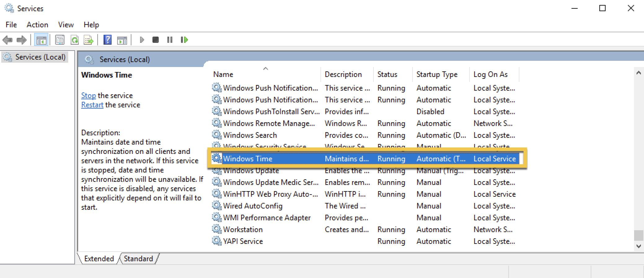This screenshot has height=278, width=644.
Task: Click the scrollbar down arrow
Action: pyautogui.click(x=638, y=246)
